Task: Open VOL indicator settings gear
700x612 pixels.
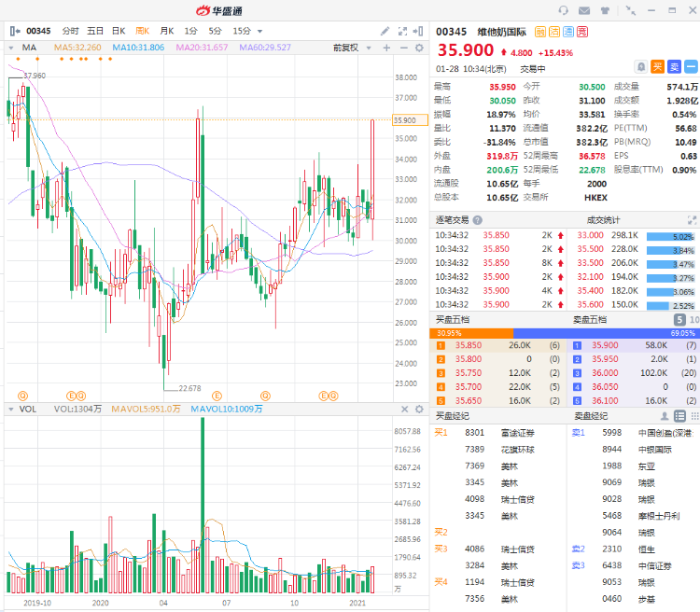Action: tap(419, 409)
